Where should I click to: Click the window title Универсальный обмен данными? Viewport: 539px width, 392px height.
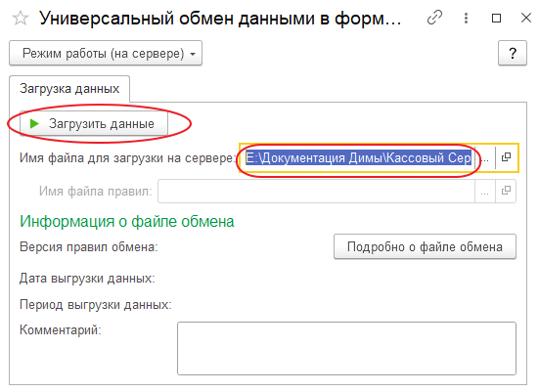pyautogui.click(x=220, y=19)
